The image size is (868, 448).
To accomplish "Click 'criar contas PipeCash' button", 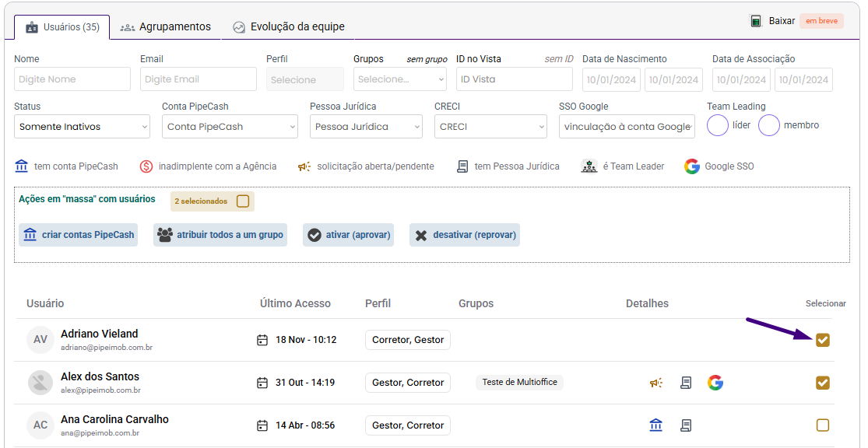I will (78, 235).
